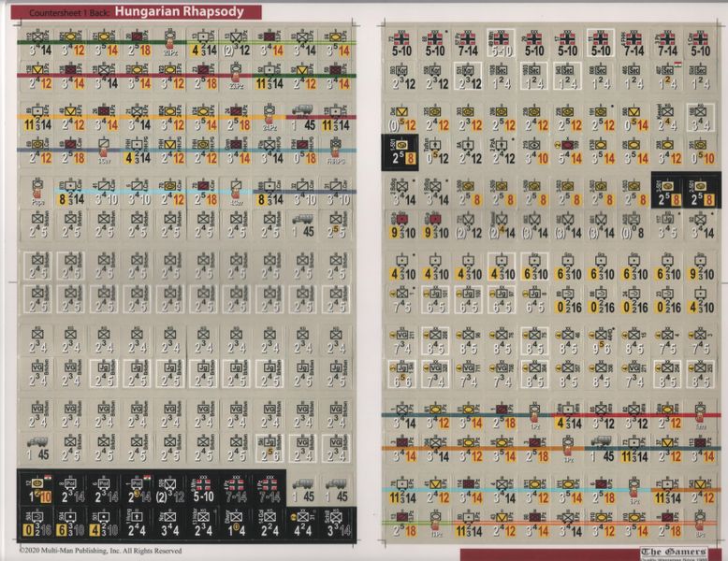This screenshot has width=728, height=561.
Task: Click 'The Gamers' logo
Action: pyautogui.click(x=673, y=552)
